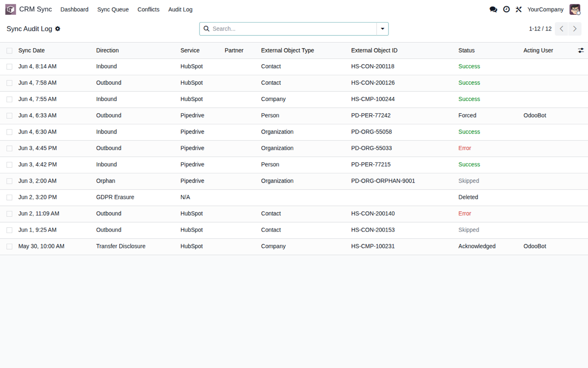Sort by the Status column header

click(466, 51)
